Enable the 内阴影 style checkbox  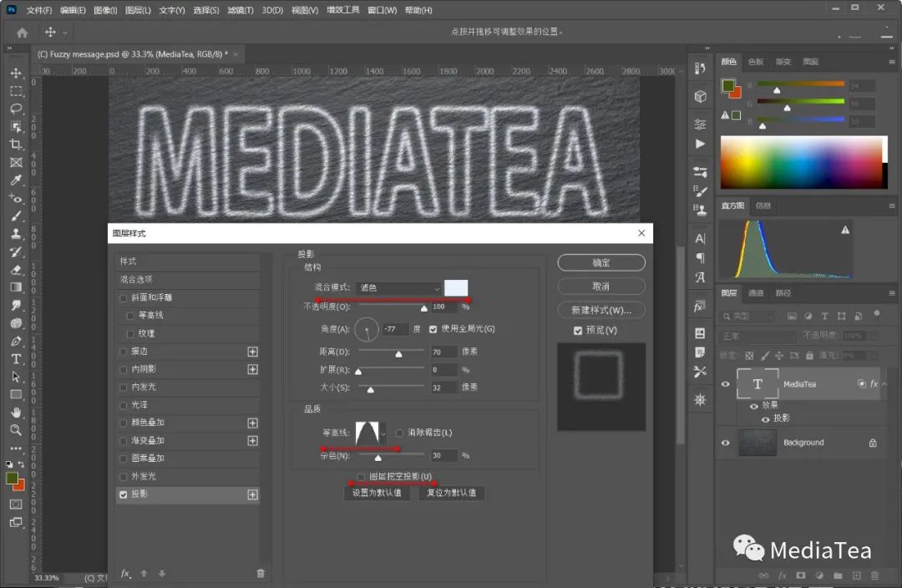(x=123, y=369)
